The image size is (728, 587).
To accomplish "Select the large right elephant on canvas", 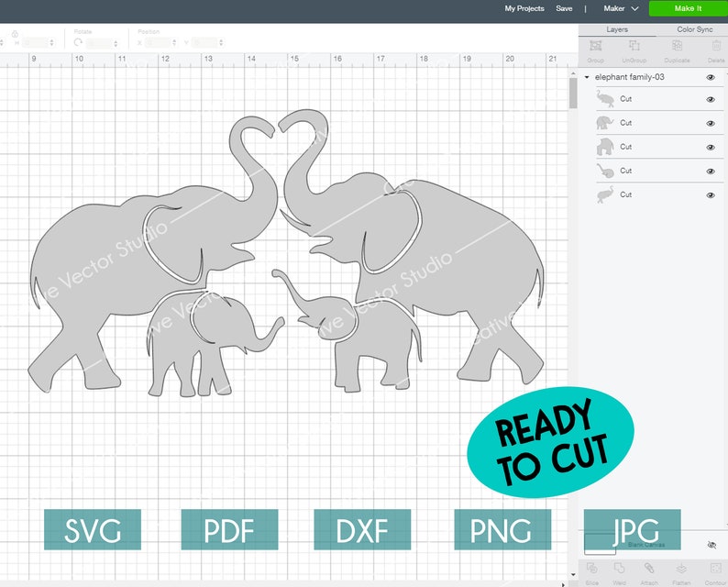I will click(x=464, y=250).
